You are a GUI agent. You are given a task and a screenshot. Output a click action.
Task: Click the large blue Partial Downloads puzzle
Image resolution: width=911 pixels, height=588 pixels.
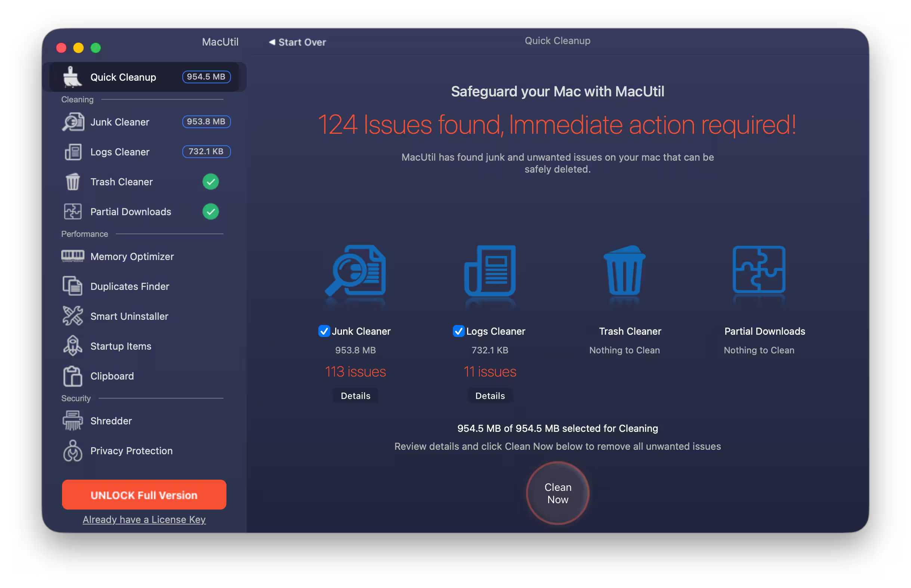click(x=759, y=270)
